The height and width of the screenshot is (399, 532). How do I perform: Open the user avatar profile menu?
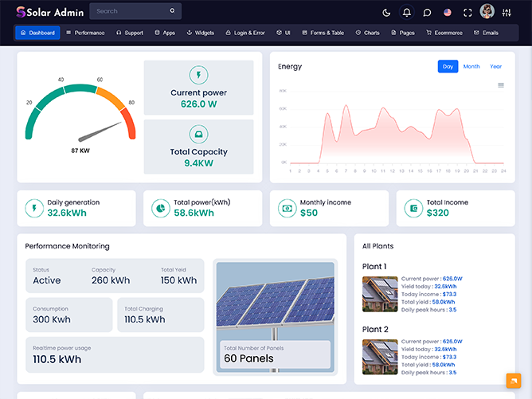coord(487,11)
